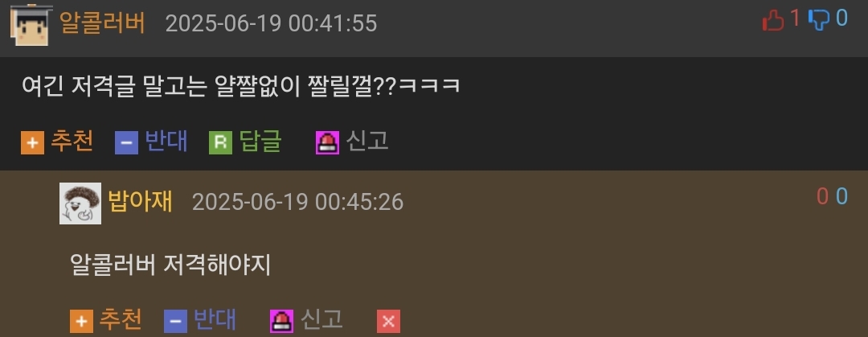Report 알콜러버's comment via the siren 신고 icon
The height and width of the screenshot is (337, 868).
[327, 143]
